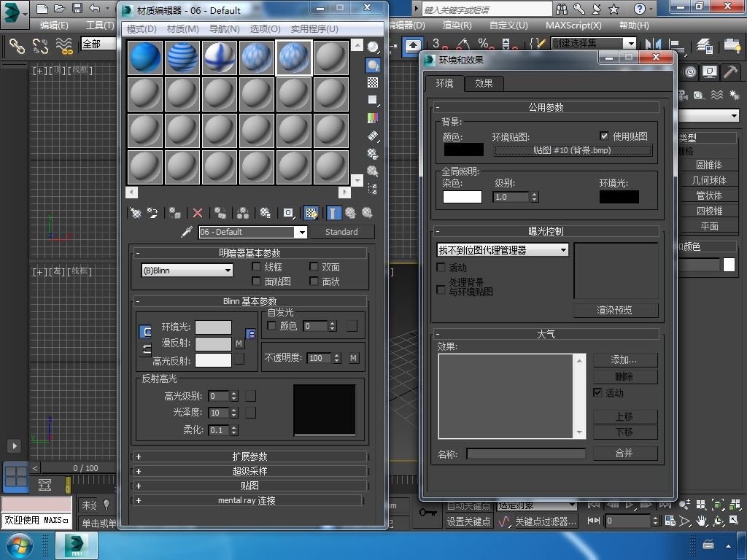Click the white 染色 swatch
Screen dimensions: 747x560
tap(462, 197)
